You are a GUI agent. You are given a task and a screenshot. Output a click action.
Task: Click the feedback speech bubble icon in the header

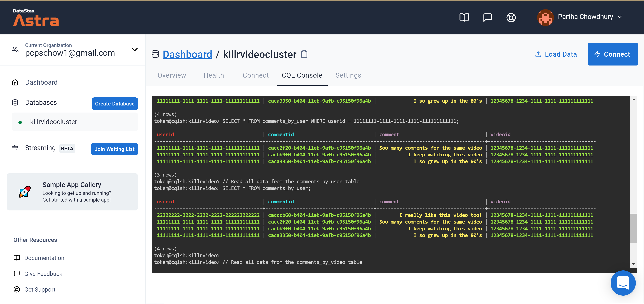click(x=487, y=17)
